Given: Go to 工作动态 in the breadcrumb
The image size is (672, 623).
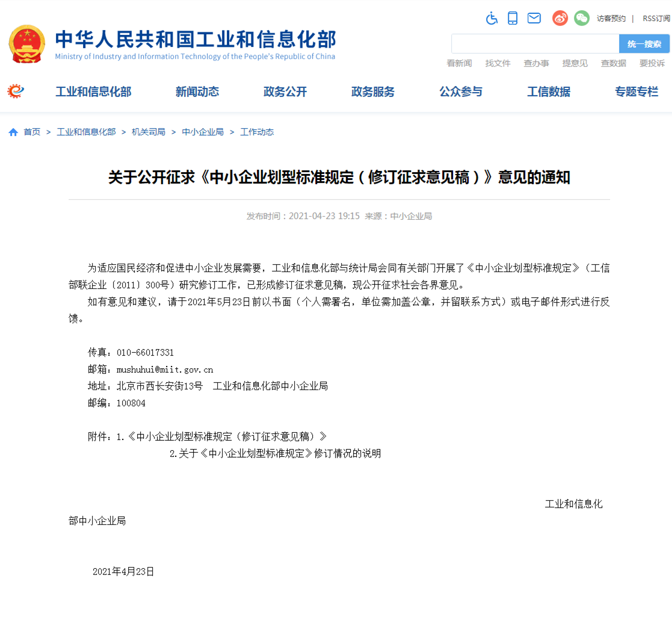Looking at the screenshot, I should (257, 132).
